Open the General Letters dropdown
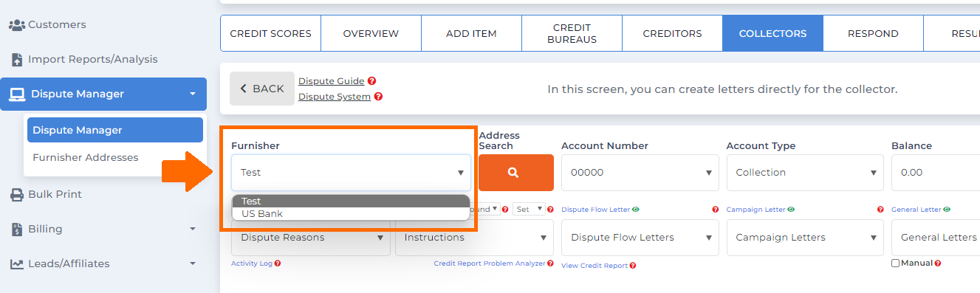980x293 pixels. click(x=936, y=238)
